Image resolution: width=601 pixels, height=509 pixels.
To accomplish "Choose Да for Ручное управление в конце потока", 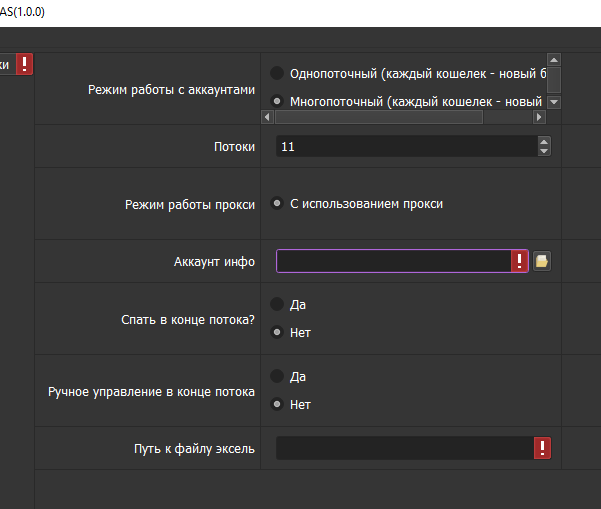I will 277,376.
